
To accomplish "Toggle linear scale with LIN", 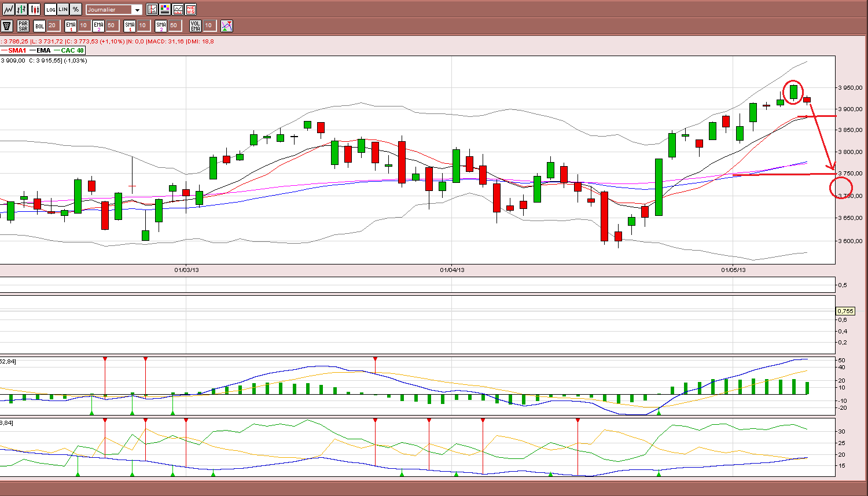I will click(63, 9).
